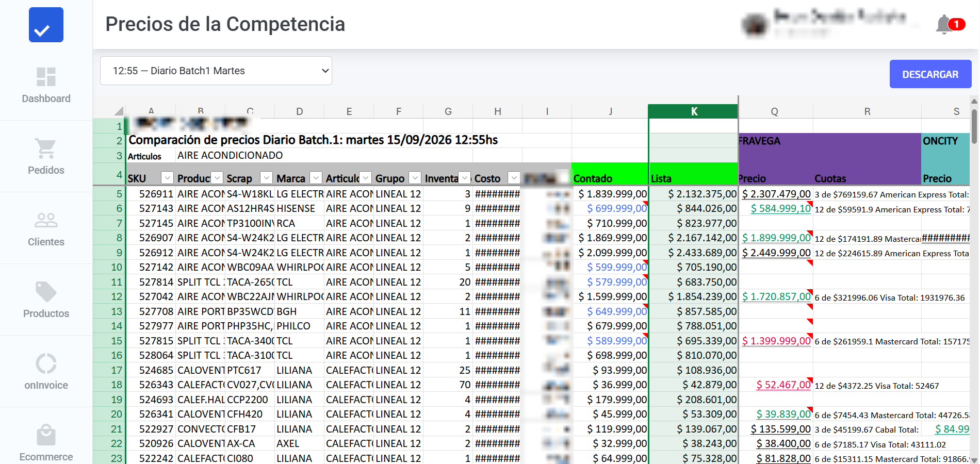
Task: Go to the Productos menu label
Action: tap(46, 313)
